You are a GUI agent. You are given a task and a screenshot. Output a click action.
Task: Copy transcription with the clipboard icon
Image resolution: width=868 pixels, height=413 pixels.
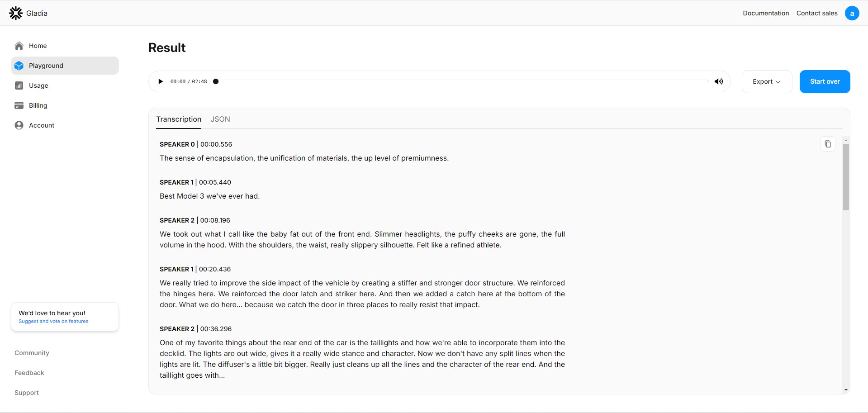pyautogui.click(x=828, y=144)
